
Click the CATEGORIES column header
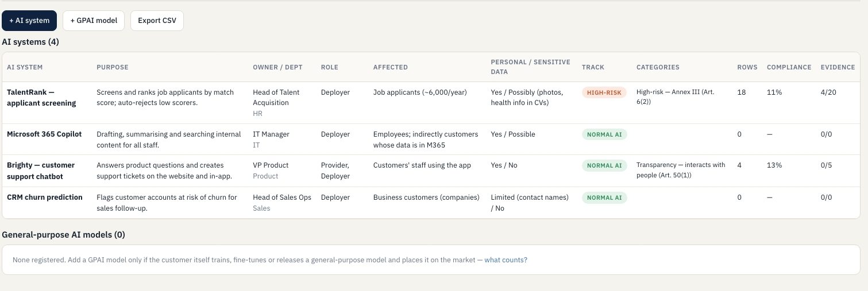pyautogui.click(x=658, y=67)
